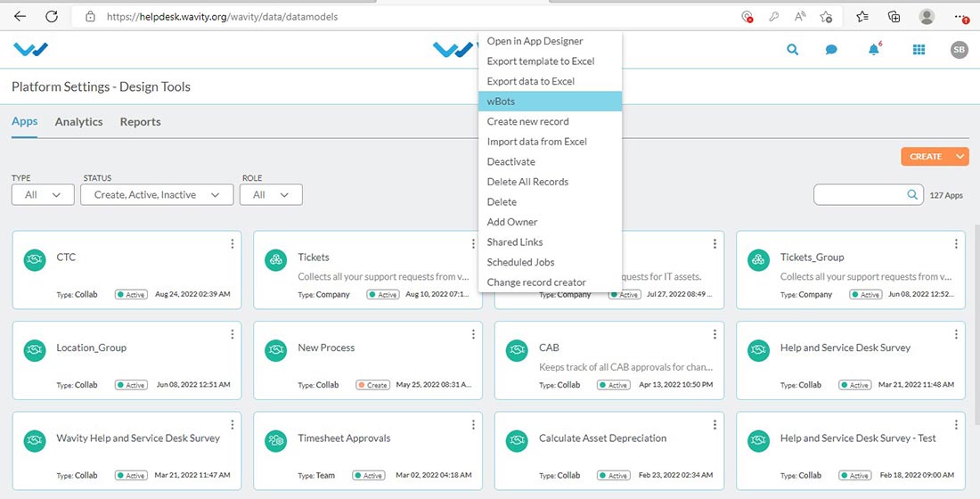980x499 pixels.
Task: Select wBots menu entry
Action: [550, 102]
